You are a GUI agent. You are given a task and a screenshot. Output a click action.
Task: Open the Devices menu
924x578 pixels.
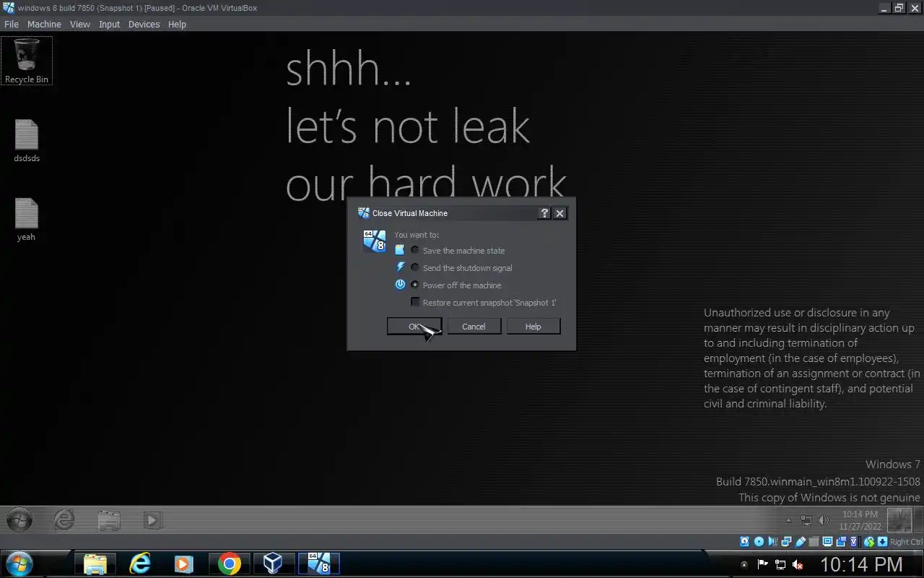(x=144, y=24)
